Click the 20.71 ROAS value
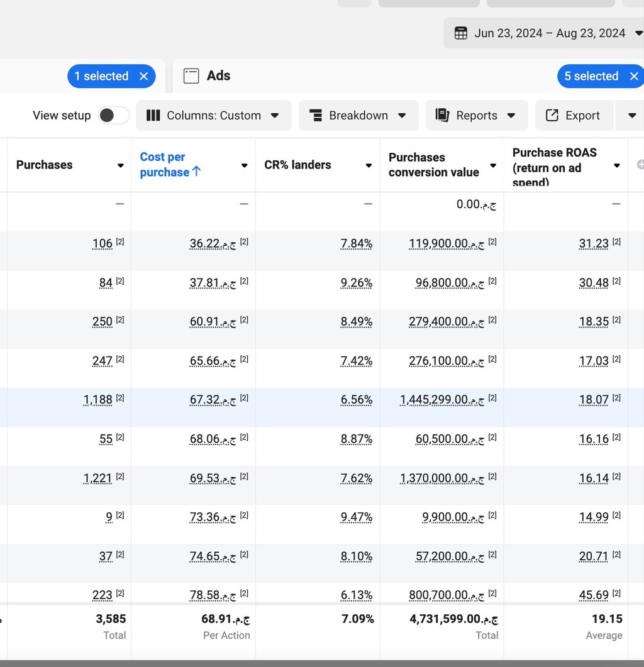This screenshot has height=667, width=644. click(x=594, y=556)
